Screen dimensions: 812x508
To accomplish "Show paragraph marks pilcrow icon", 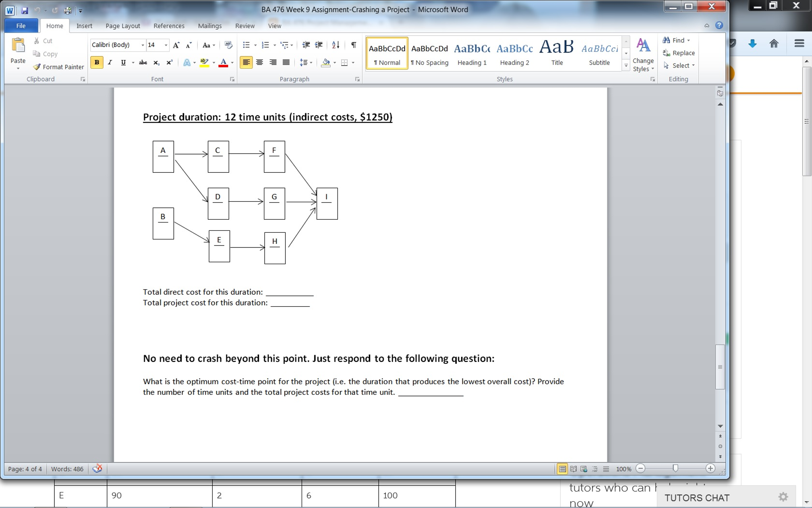I will [x=353, y=45].
